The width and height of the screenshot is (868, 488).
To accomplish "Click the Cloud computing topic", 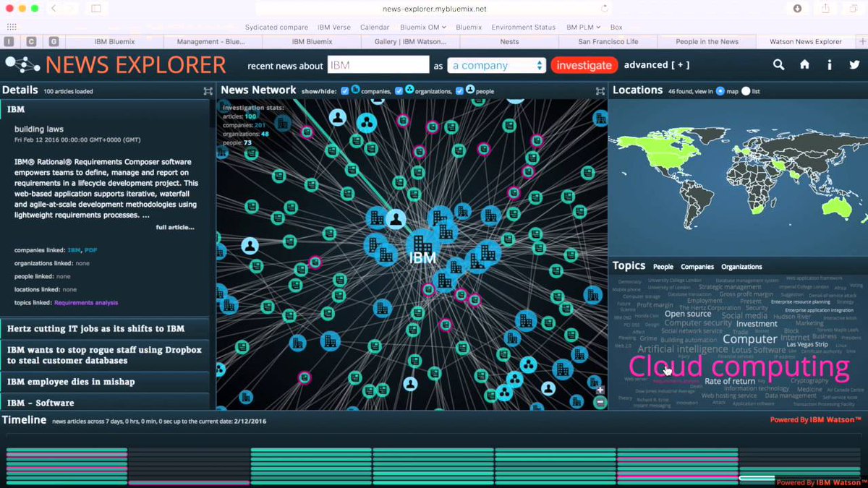I will click(739, 367).
